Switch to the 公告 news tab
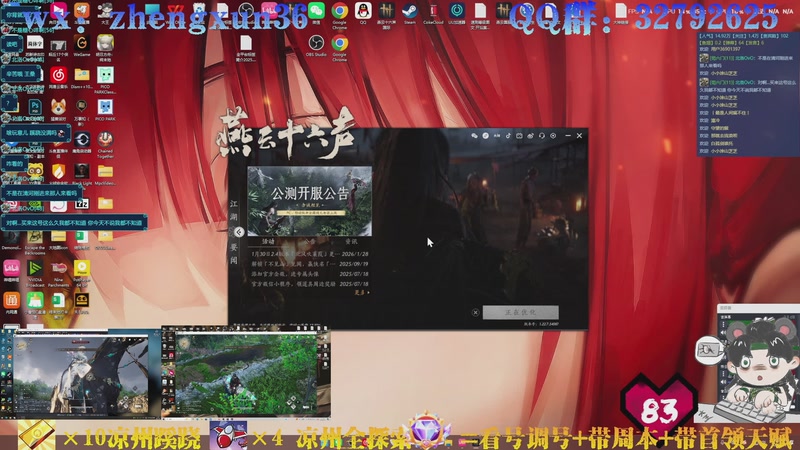The width and height of the screenshot is (800, 450). 310,241
